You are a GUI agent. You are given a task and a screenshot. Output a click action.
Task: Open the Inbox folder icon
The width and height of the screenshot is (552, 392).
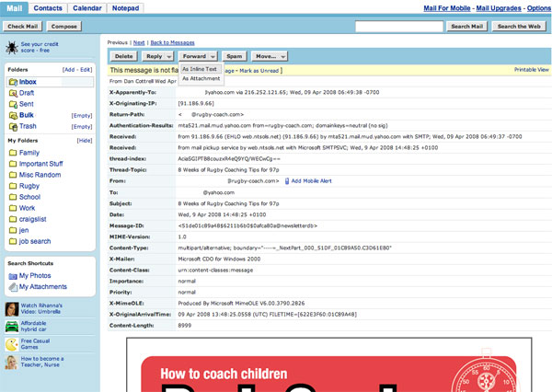[12, 82]
